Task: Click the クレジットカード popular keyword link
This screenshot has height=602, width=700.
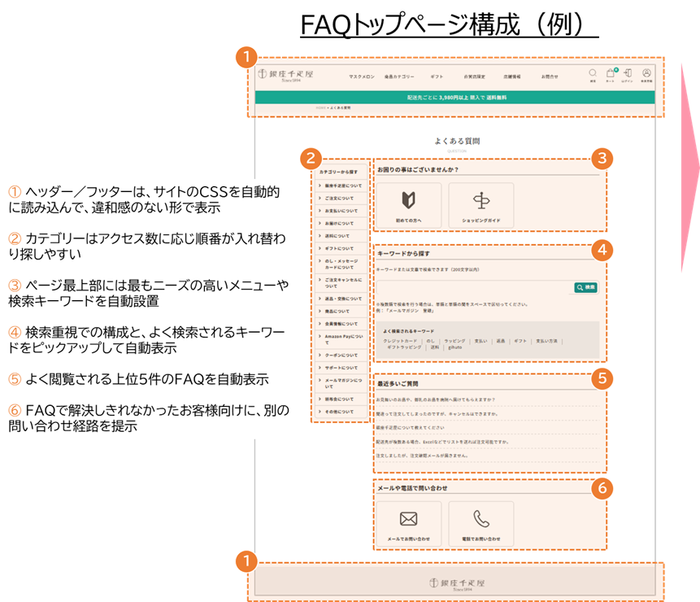Action: coord(402,341)
